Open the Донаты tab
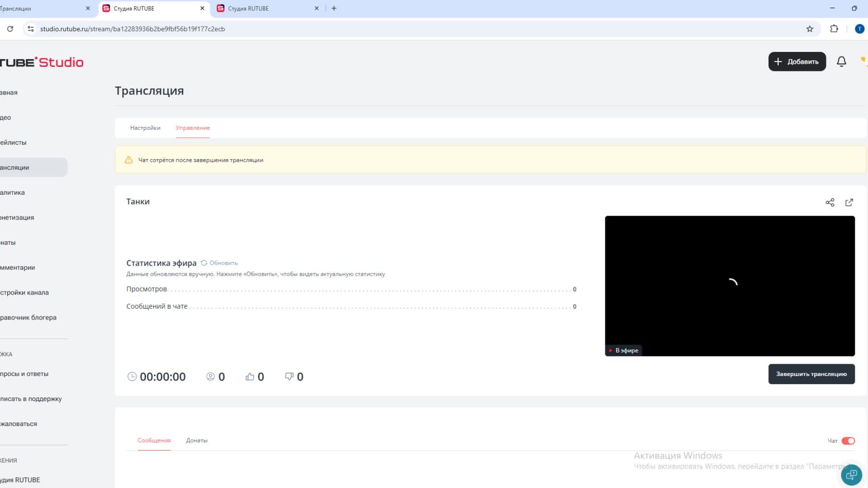This screenshot has width=868, height=488. 197,441
